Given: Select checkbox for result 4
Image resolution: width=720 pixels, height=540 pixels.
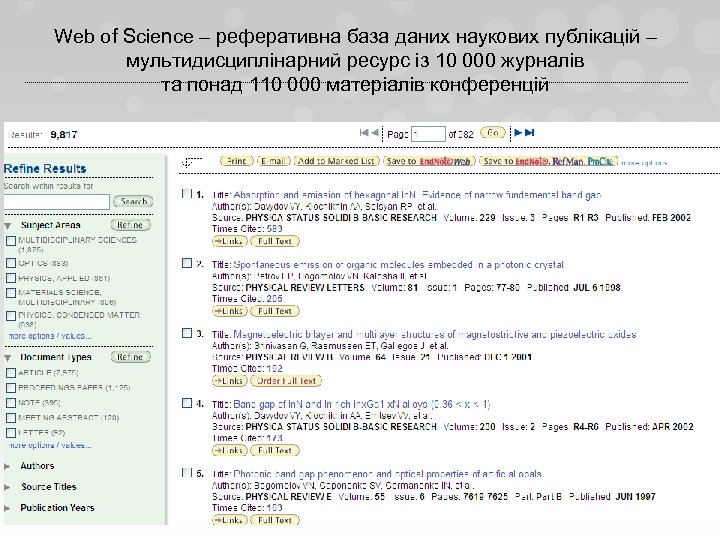Looking at the screenshot, I should 187,403.
